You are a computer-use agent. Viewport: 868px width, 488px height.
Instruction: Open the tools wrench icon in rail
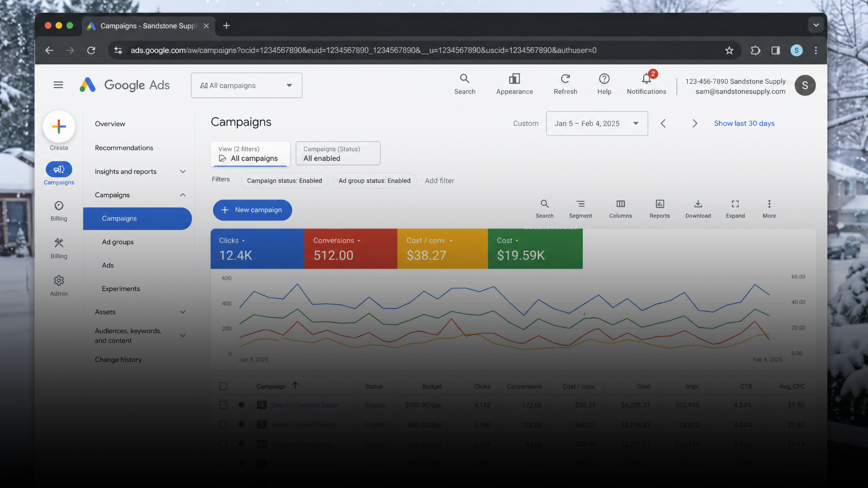(59, 243)
